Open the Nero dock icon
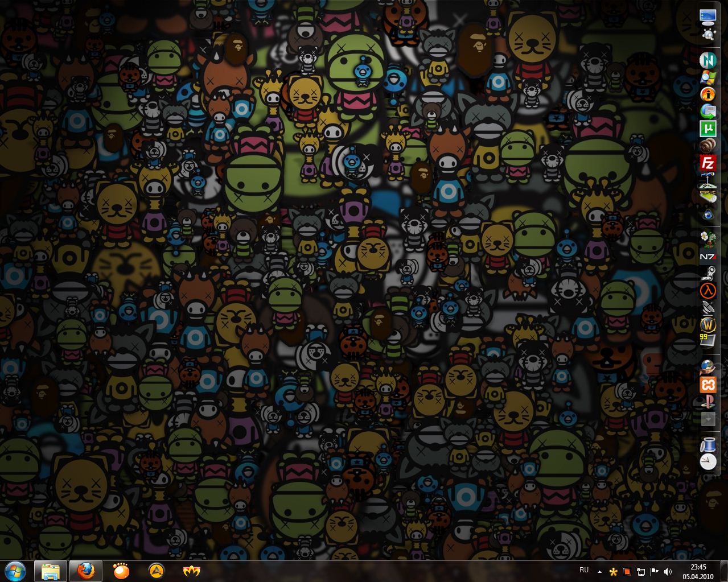Viewport: 728px width, 582px height. (x=708, y=59)
